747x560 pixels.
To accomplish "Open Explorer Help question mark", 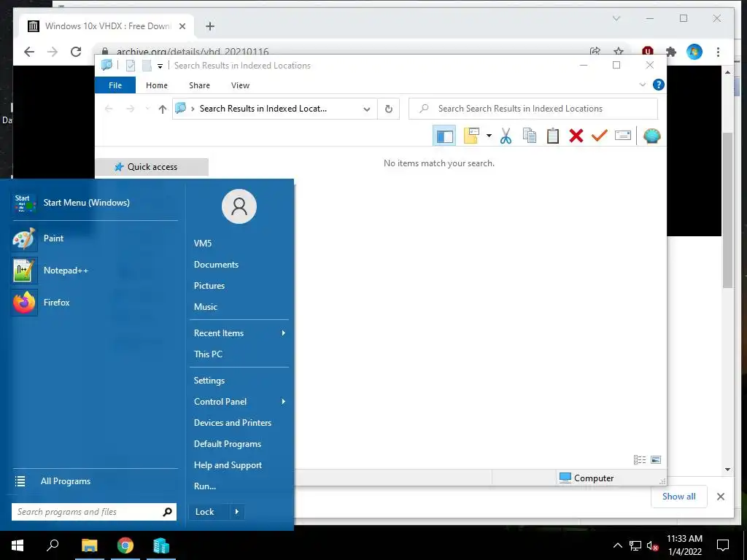I will (659, 85).
